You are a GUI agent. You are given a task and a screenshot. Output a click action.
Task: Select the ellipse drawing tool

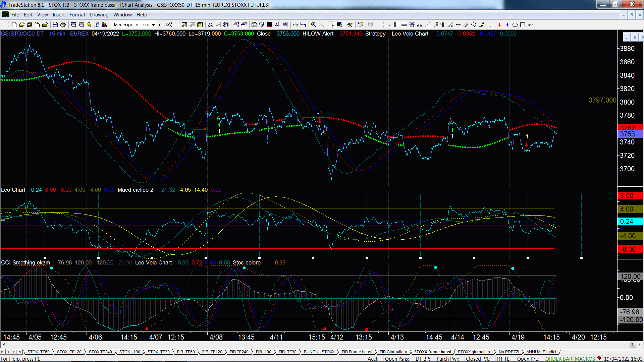pos(515,25)
